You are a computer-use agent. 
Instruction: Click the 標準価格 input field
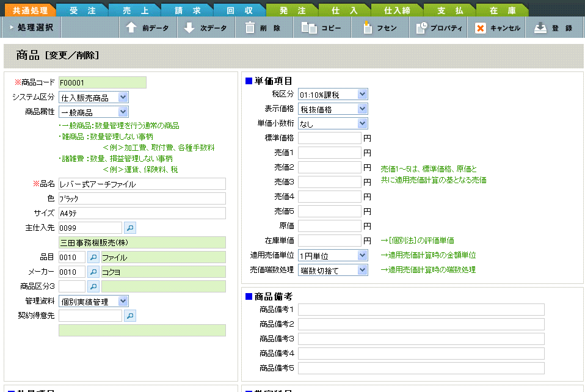pyautogui.click(x=330, y=138)
